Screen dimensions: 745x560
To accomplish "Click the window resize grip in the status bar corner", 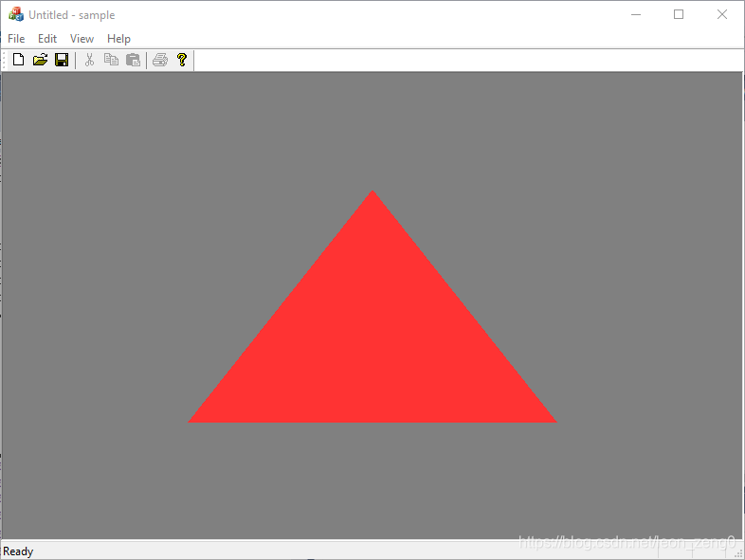I will point(738,553).
